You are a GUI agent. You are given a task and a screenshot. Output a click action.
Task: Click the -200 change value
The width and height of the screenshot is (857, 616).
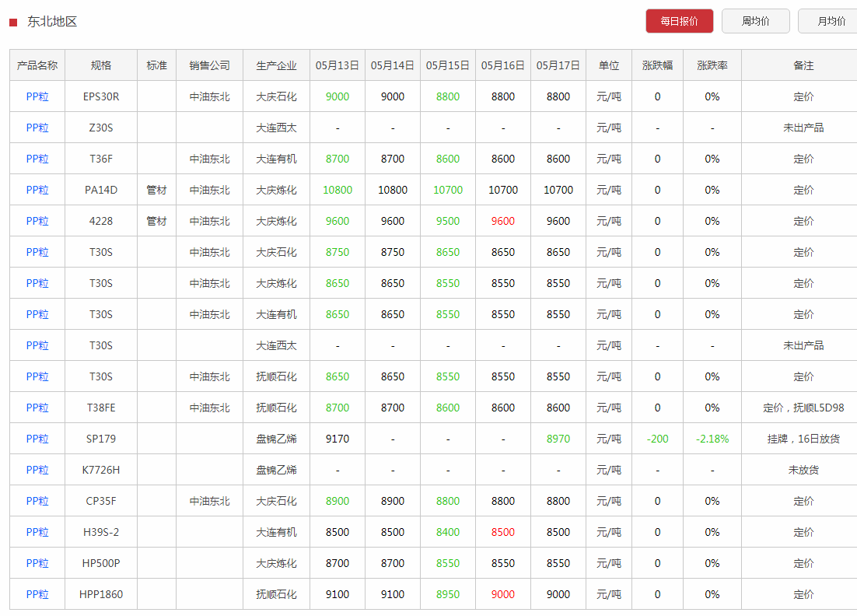pyautogui.click(x=657, y=439)
